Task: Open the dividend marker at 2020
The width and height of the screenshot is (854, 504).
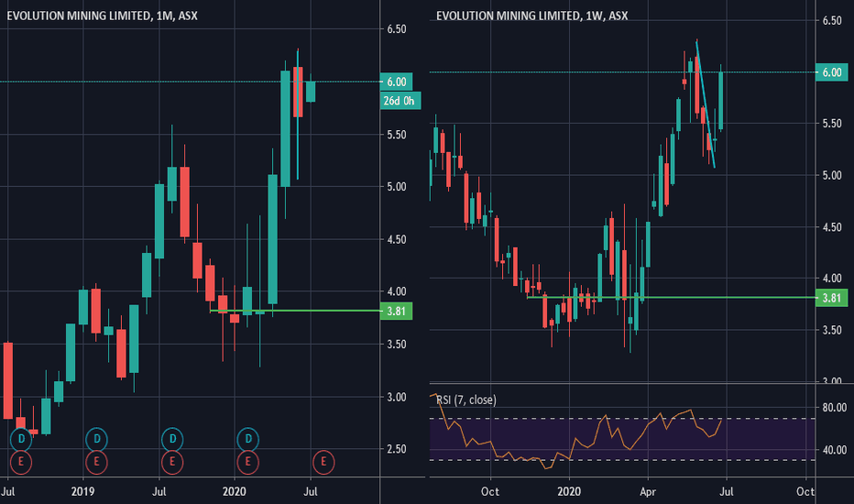Action: pyautogui.click(x=247, y=439)
